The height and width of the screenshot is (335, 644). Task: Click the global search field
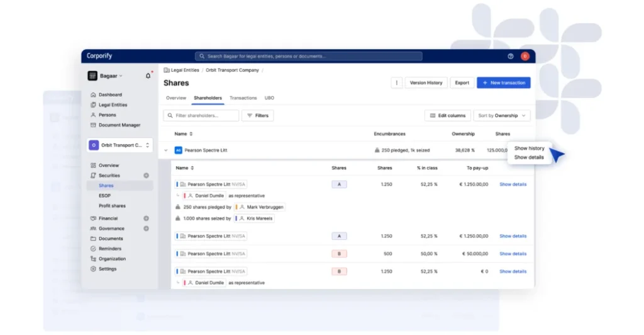point(308,56)
